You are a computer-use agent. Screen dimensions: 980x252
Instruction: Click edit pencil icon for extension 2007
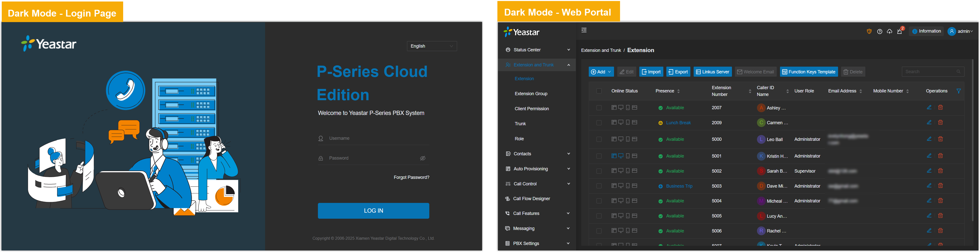tap(929, 107)
